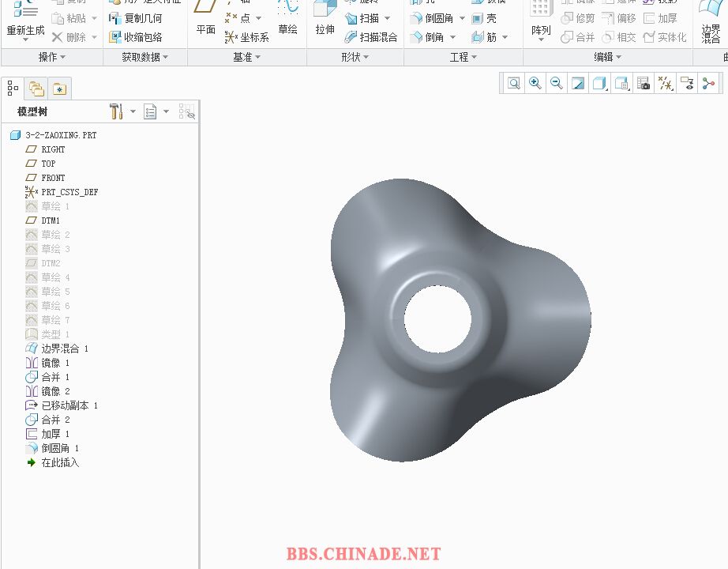728x569 pixels.
Task: Click the 壳 (Shell) tool
Action: coord(484,19)
